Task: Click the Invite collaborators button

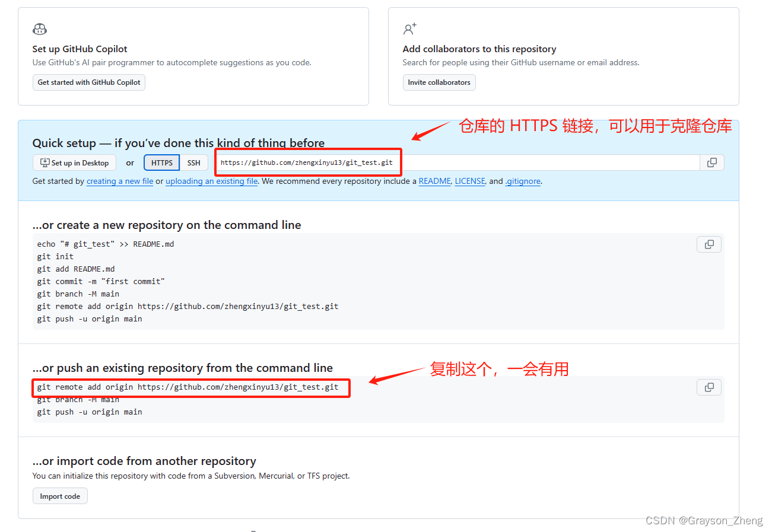Action: pyautogui.click(x=439, y=82)
